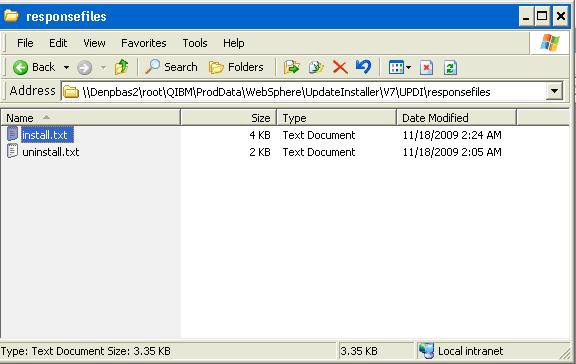The image size is (576, 364).
Task: Select the uninstall.txt file
Action: pyautogui.click(x=50, y=152)
